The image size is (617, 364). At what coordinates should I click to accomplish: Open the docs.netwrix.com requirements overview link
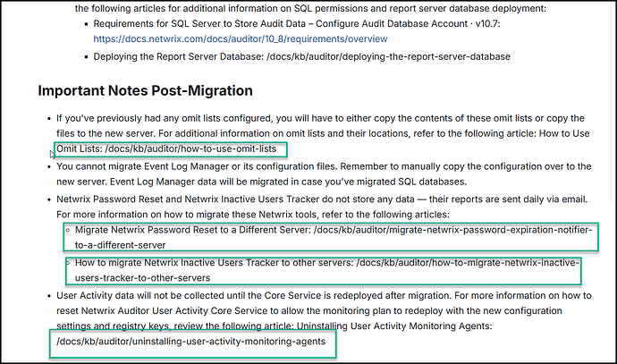click(240, 39)
